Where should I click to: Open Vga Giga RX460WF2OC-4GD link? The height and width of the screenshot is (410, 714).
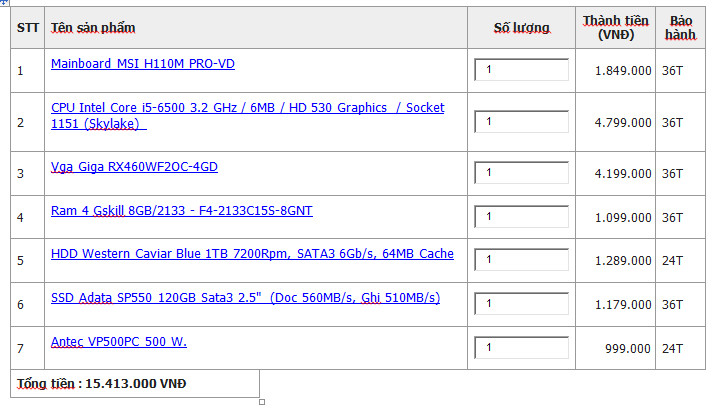point(134,167)
